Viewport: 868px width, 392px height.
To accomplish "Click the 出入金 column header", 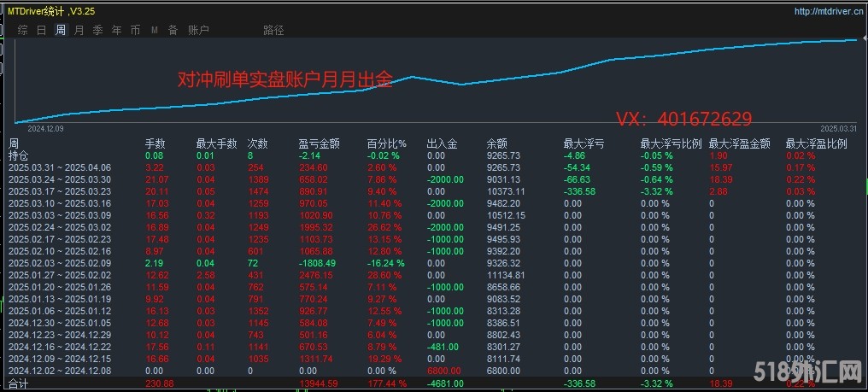I will click(443, 144).
